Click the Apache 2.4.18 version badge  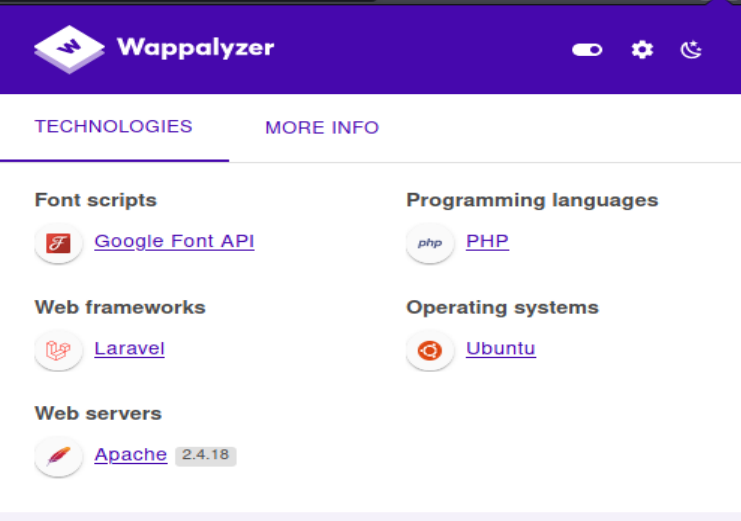coord(205,455)
